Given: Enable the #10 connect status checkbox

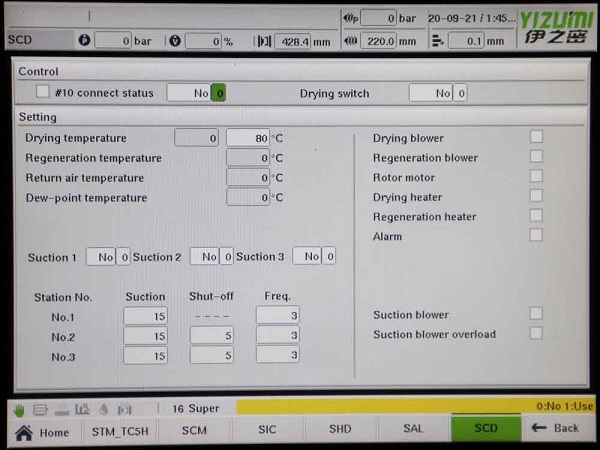Looking at the screenshot, I should 43,92.
